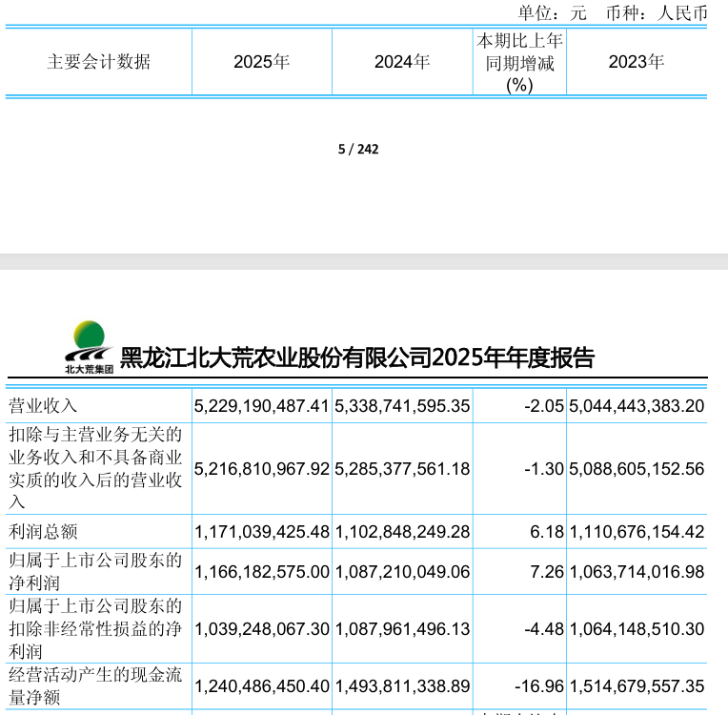Click the value 5,088,605,152.56
The height and width of the screenshot is (715, 728).
click(x=637, y=469)
